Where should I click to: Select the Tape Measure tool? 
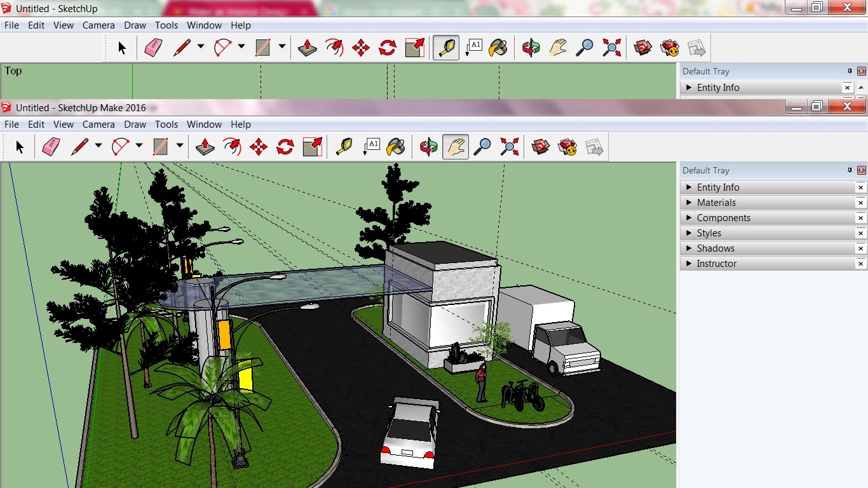tap(342, 146)
